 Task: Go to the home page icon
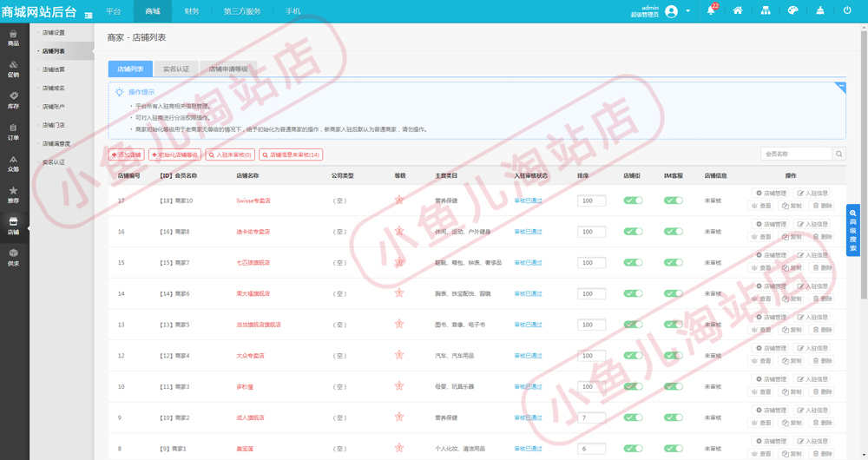point(737,10)
